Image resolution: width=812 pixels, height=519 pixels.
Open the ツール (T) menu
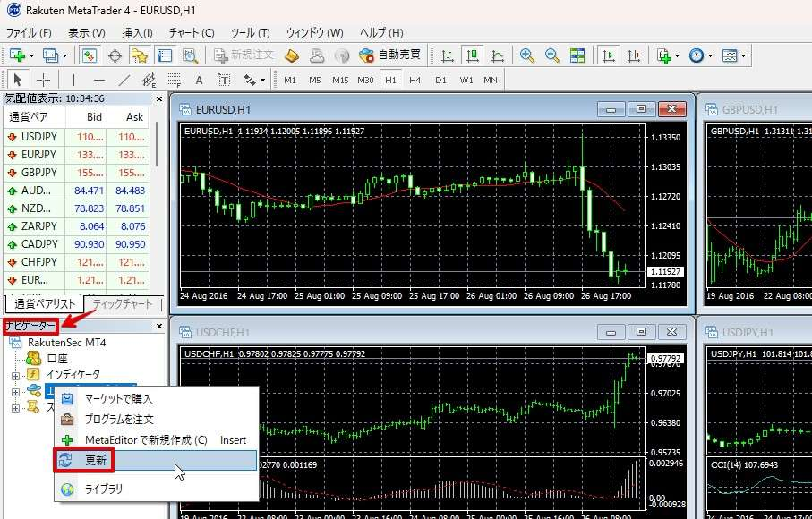tap(250, 32)
